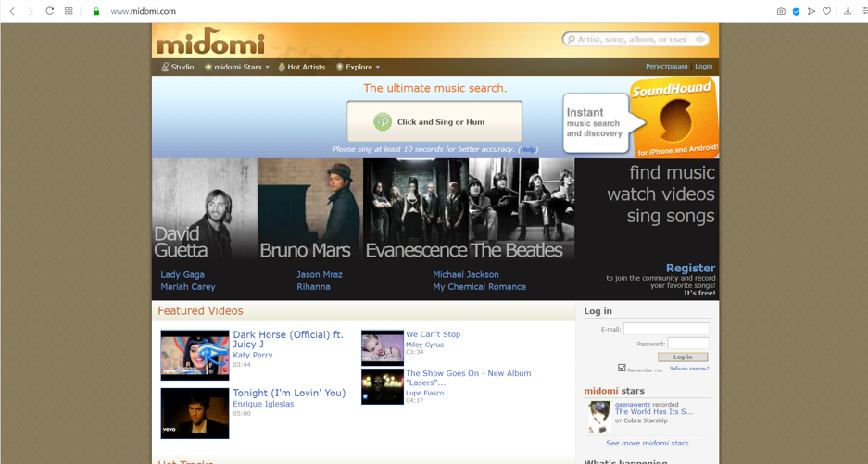Open the Evanescence artist tile
Viewport: 868px width, 464px height.
[416, 209]
